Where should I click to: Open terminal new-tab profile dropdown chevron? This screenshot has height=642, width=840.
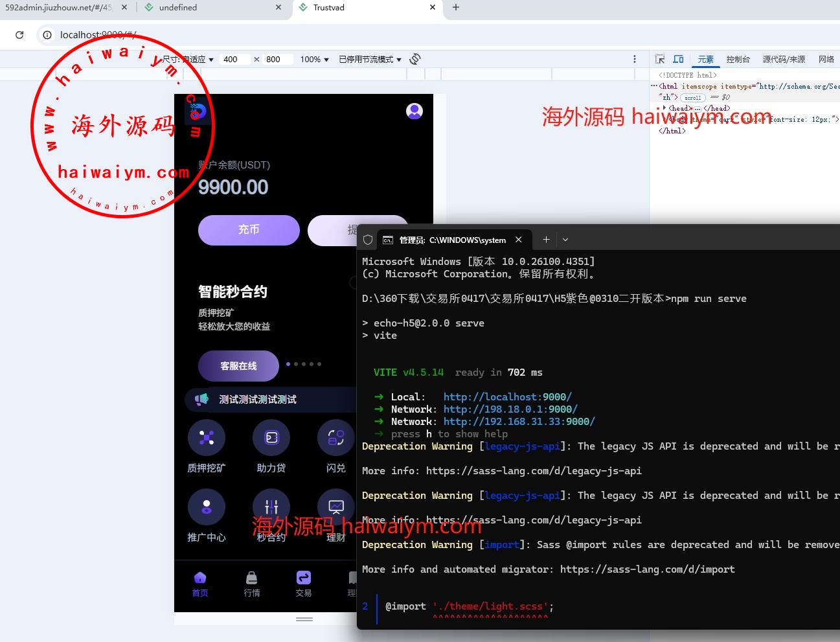(565, 240)
